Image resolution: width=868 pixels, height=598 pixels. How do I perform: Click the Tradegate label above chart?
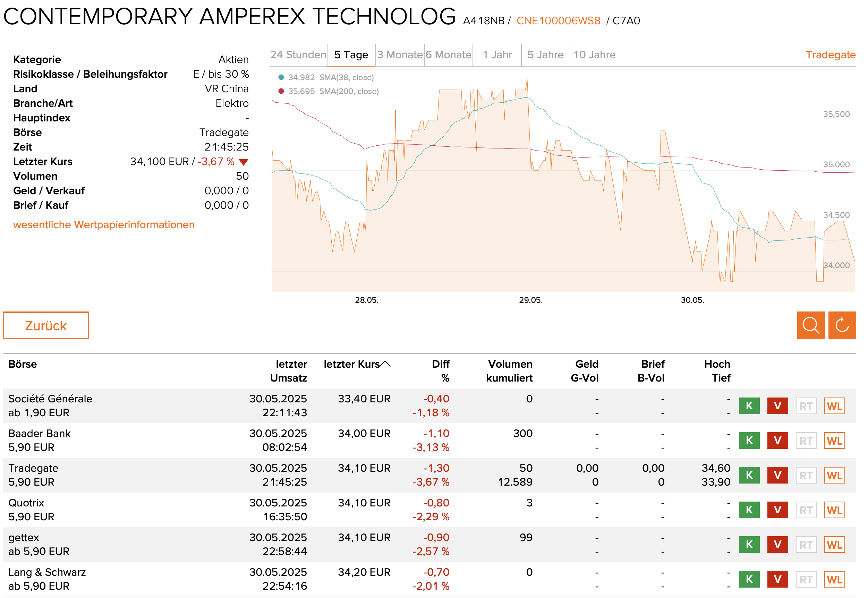tap(830, 55)
